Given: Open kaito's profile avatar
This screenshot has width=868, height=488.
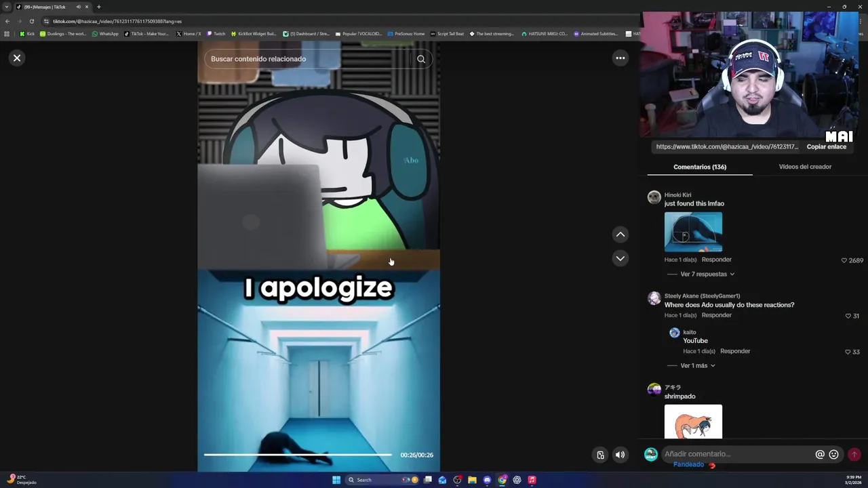Looking at the screenshot, I should tap(674, 333).
